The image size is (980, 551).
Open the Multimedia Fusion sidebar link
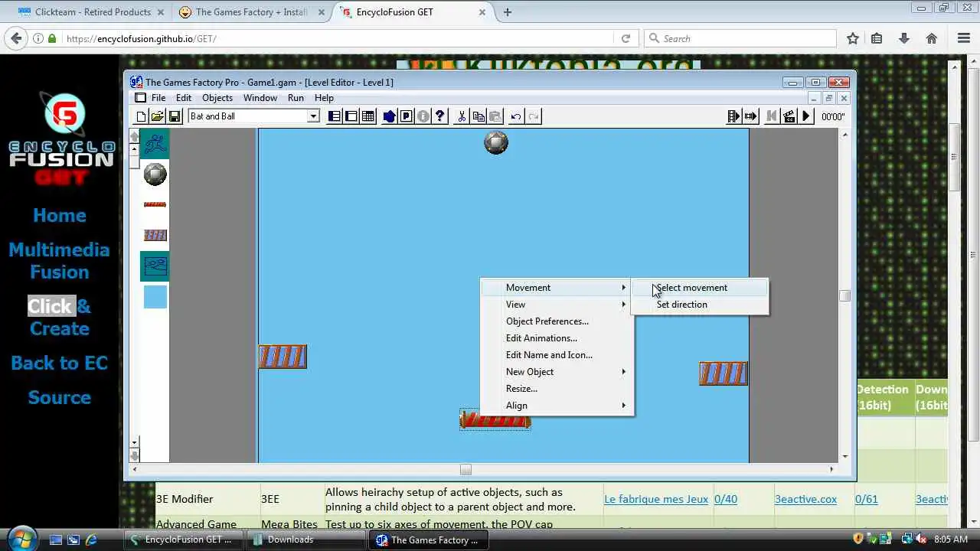(x=60, y=261)
